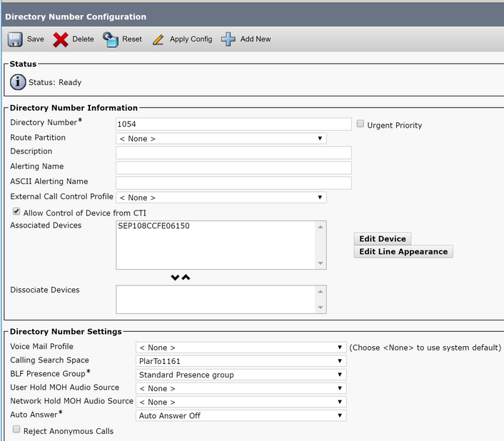Click Associated Devices scrollbar up arrow
The height and width of the screenshot is (441, 504).
[321, 227]
